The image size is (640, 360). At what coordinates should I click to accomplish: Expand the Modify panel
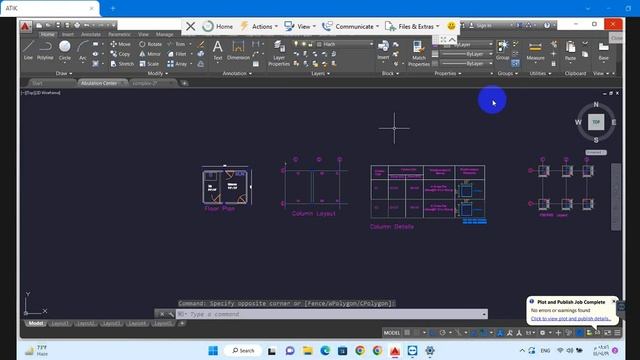point(157,73)
